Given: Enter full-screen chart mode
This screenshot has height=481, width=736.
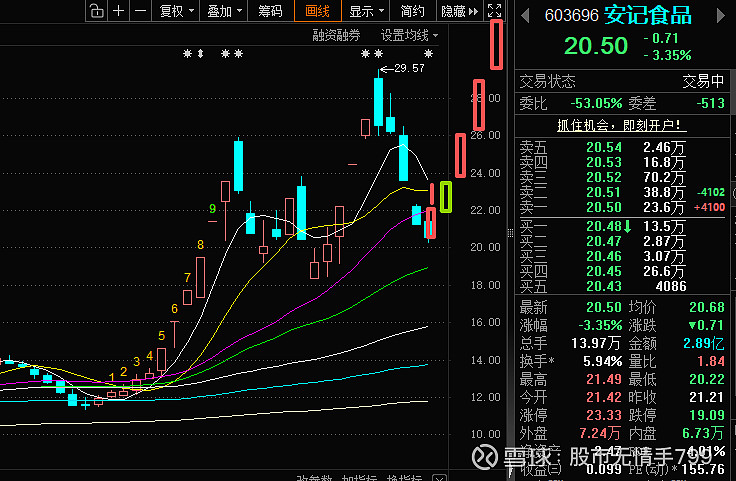Looking at the screenshot, I should click(494, 10).
